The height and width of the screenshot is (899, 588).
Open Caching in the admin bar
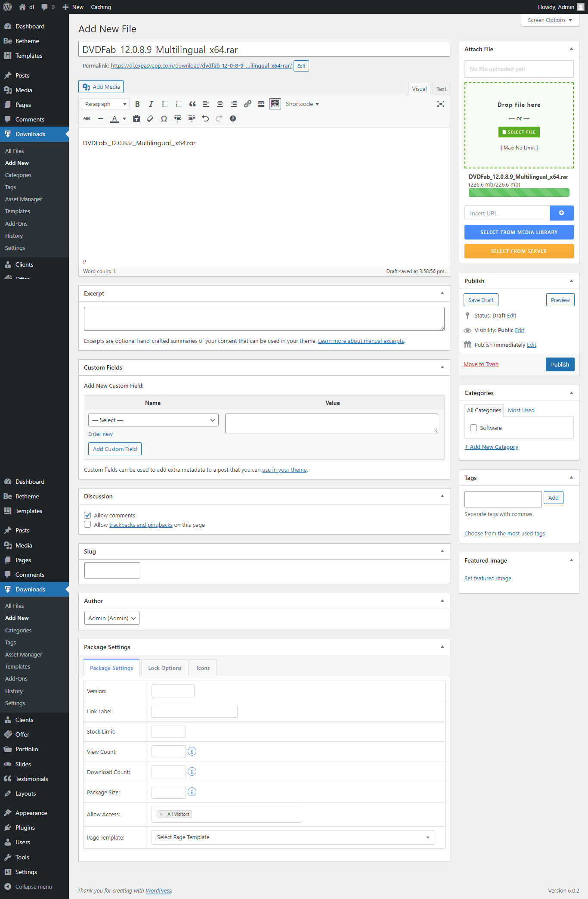click(x=101, y=7)
